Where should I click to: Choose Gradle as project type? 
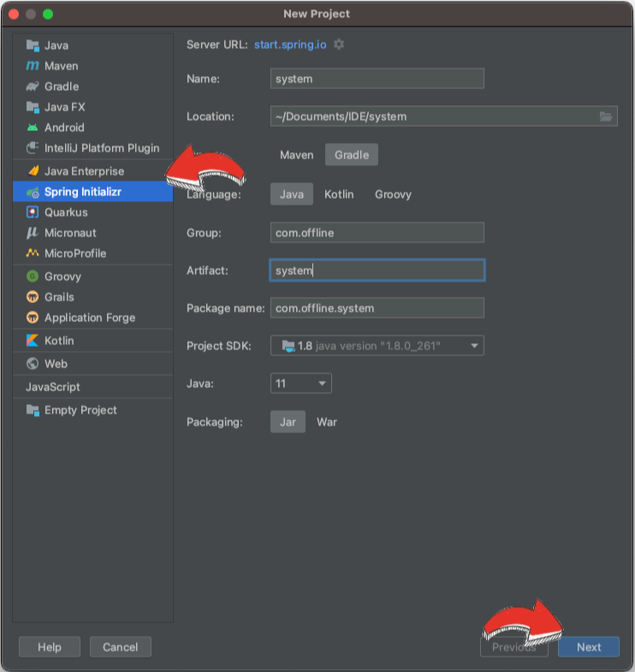(352, 155)
